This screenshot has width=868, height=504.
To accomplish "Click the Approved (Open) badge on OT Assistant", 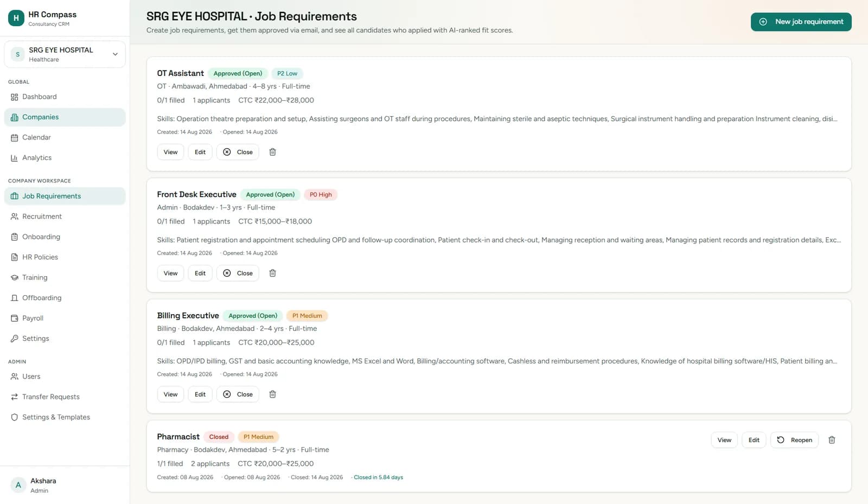I will [238, 74].
